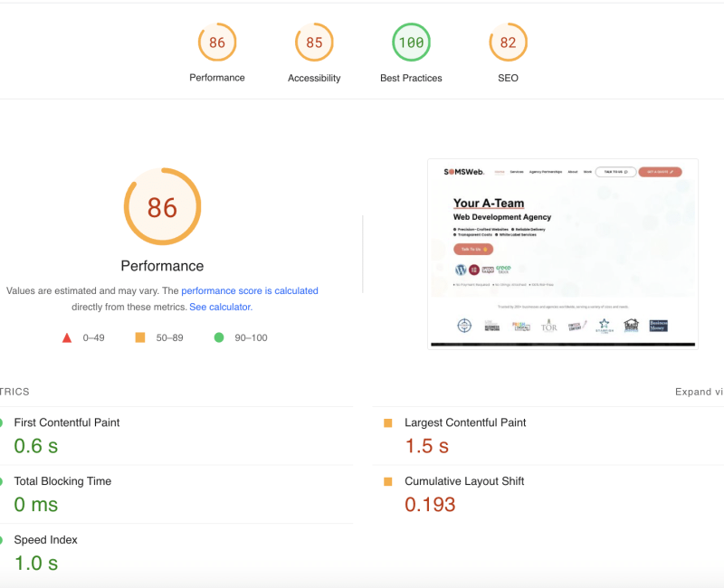This screenshot has height=588, width=724.
Task: Expand the Speed Index metric
Action: pyautogui.click(x=46, y=540)
